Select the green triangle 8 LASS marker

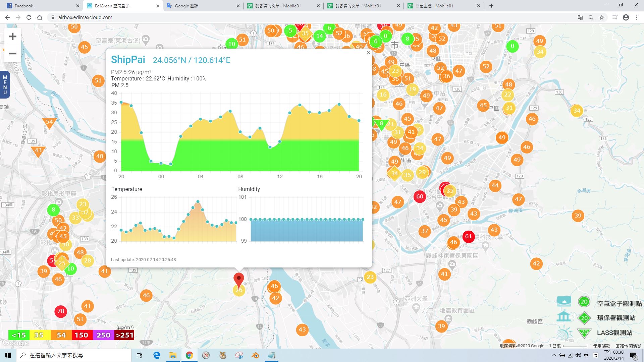(381, 124)
